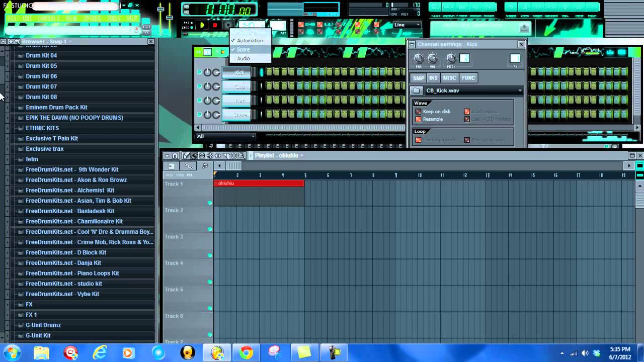
Task: Toggle Load ACID markers option
Action: click(467, 119)
